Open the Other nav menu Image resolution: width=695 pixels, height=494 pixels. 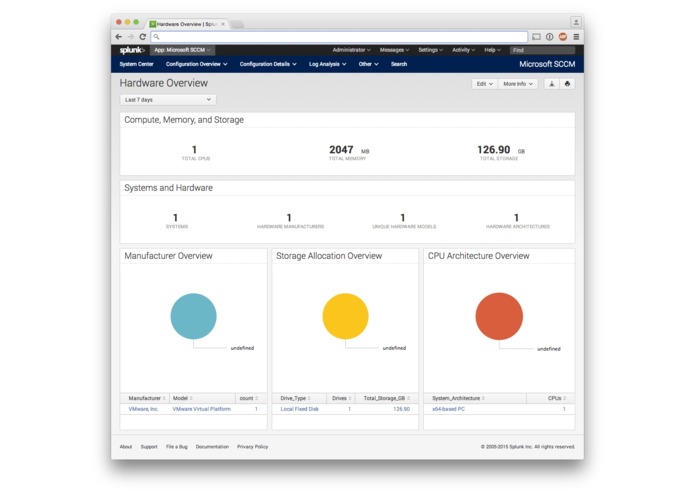click(368, 64)
